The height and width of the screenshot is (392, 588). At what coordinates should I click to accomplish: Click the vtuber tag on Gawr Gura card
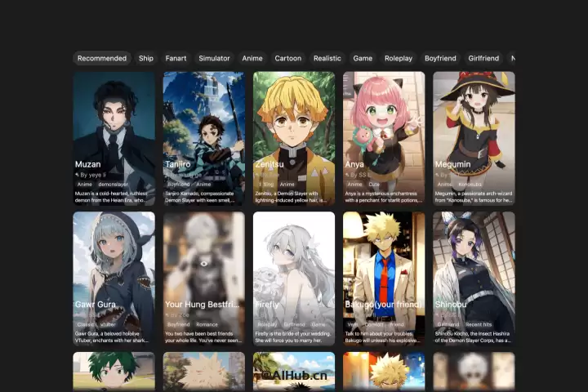pyautogui.click(x=108, y=324)
